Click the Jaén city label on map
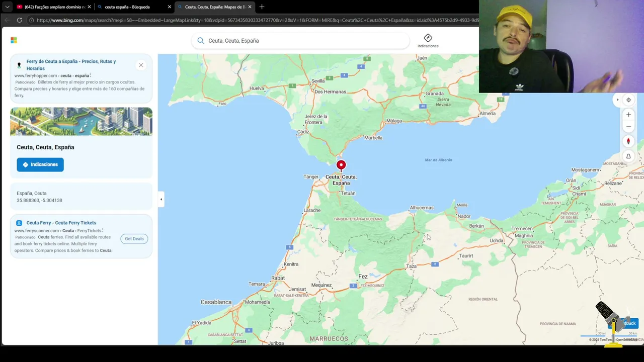The image size is (644, 362). [x=422, y=58]
